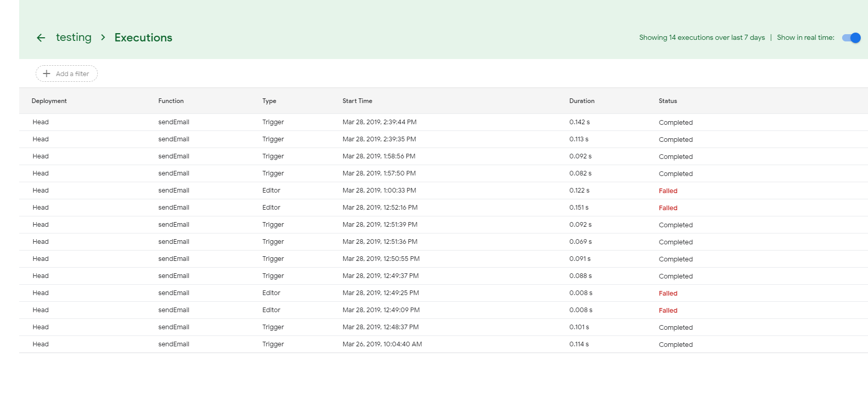Click the Duration column header
The image size is (868, 395).
[x=582, y=101]
